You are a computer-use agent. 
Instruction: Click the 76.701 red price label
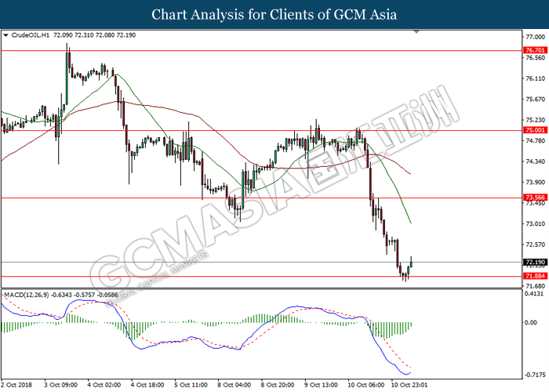tap(536, 50)
